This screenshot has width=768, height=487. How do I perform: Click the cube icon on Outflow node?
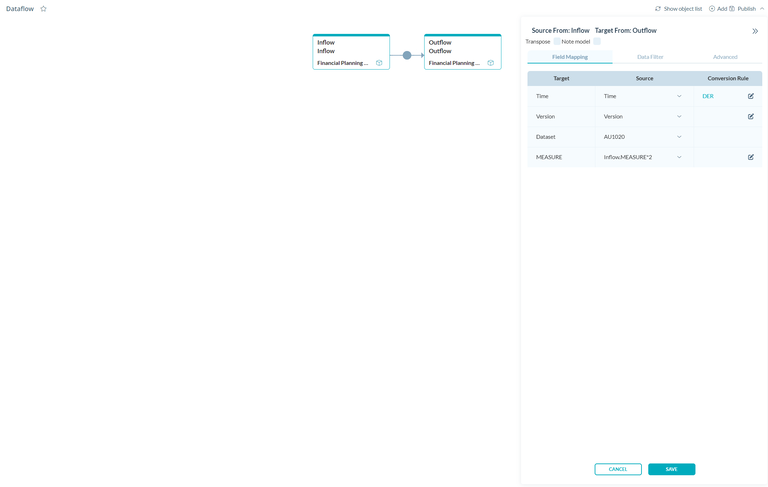coord(490,63)
